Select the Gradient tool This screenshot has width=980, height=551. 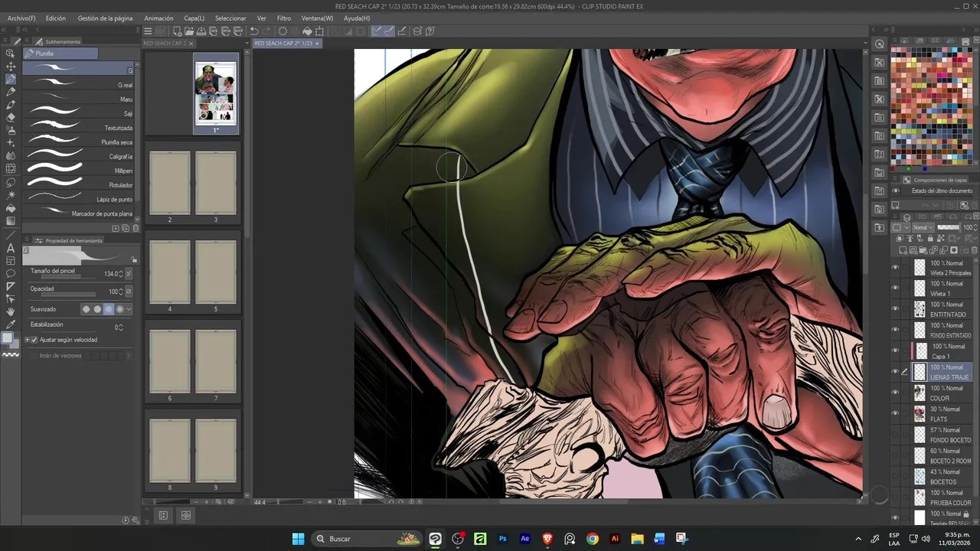click(x=11, y=221)
